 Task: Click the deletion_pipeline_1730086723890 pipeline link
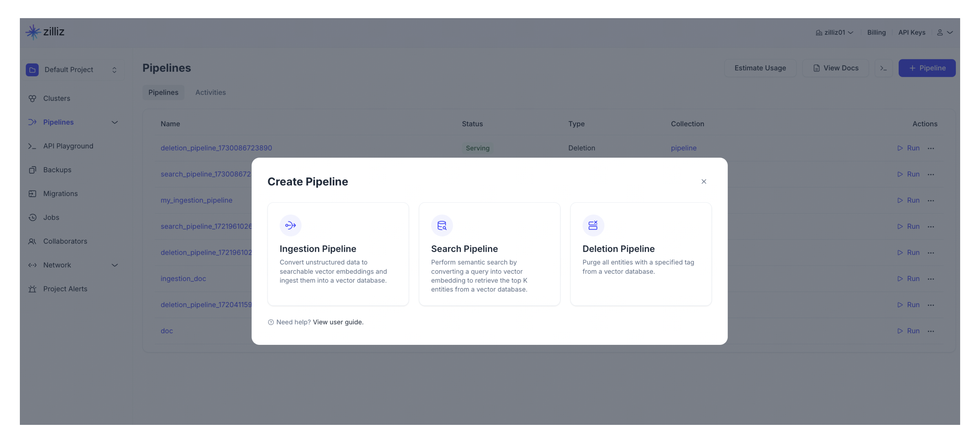click(x=216, y=148)
